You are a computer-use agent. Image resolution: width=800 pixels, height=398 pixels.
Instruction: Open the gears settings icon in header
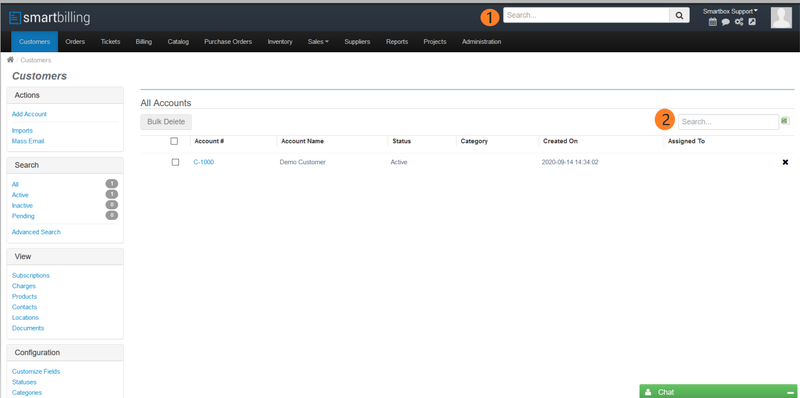[x=739, y=22]
